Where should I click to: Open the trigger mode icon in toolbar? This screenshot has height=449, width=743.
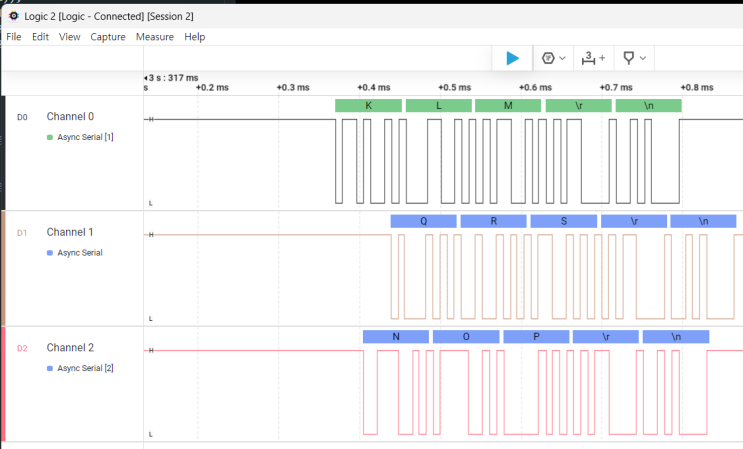548,58
